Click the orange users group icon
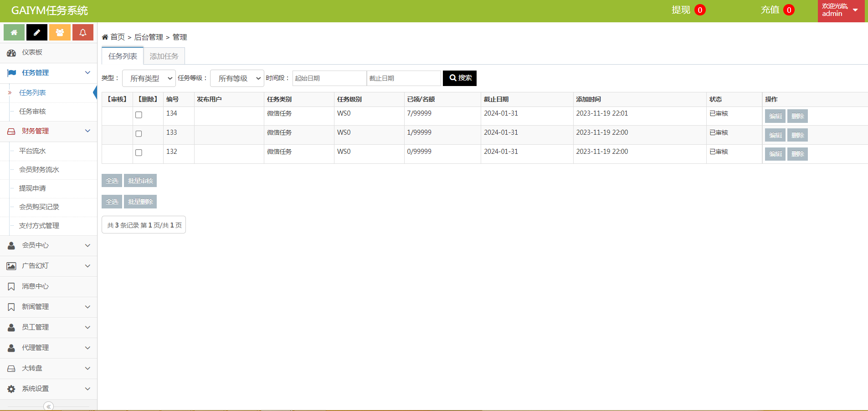 [60, 32]
